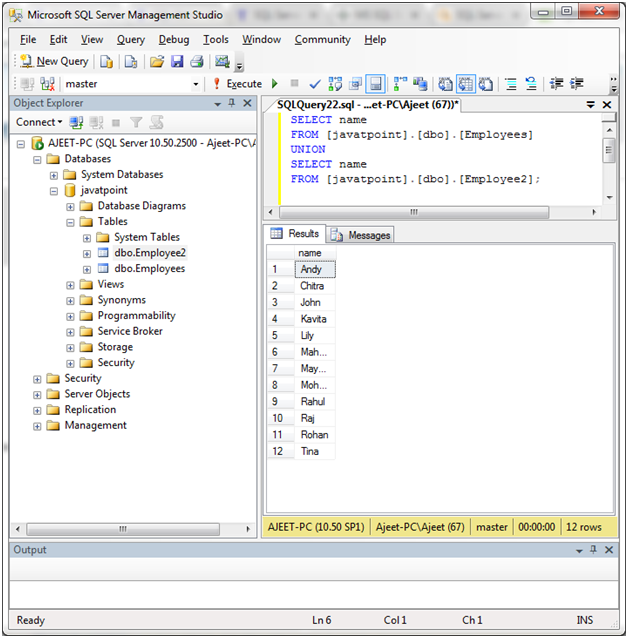Image resolution: width=628 pixels, height=638 pixels.
Task: Click the Save floppy disk icon
Action: pyautogui.click(x=177, y=61)
